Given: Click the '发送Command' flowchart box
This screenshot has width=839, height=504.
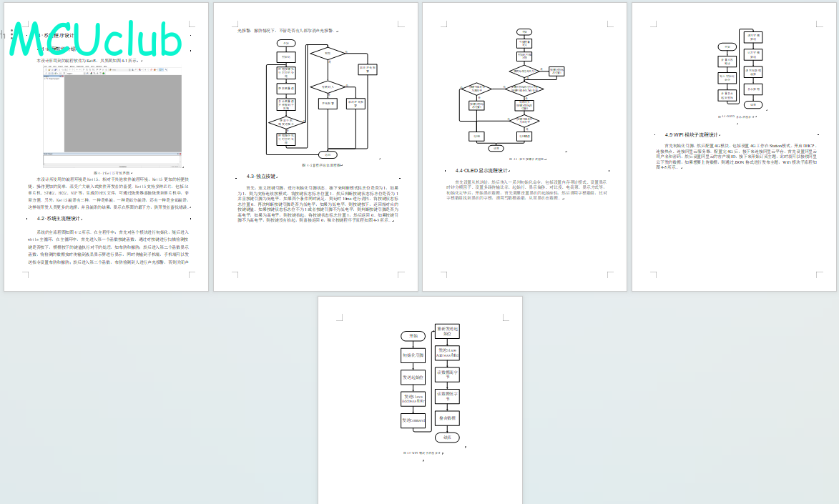Looking at the screenshot, I should pos(413,420).
